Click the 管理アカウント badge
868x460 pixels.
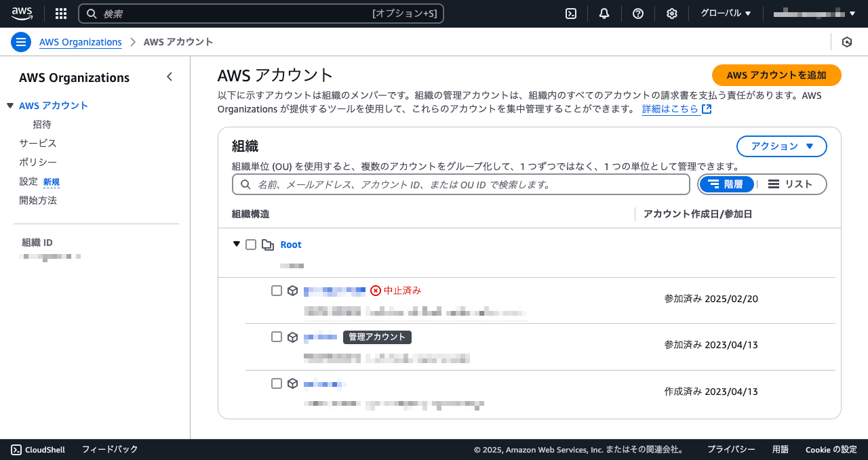point(377,337)
